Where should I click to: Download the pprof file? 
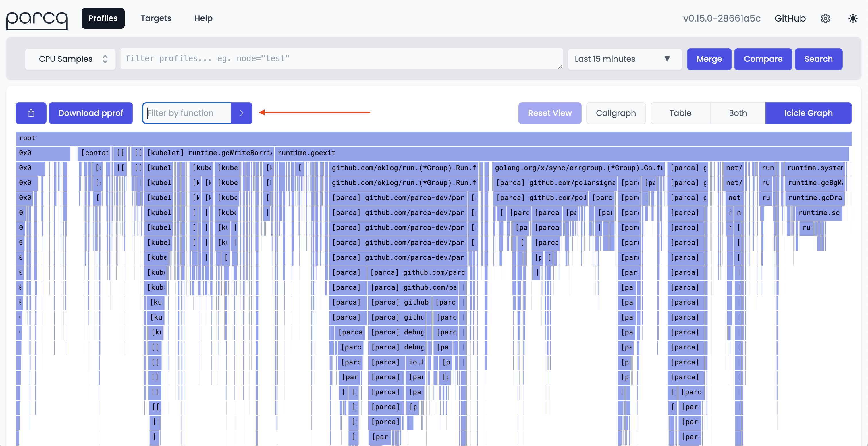tap(91, 113)
